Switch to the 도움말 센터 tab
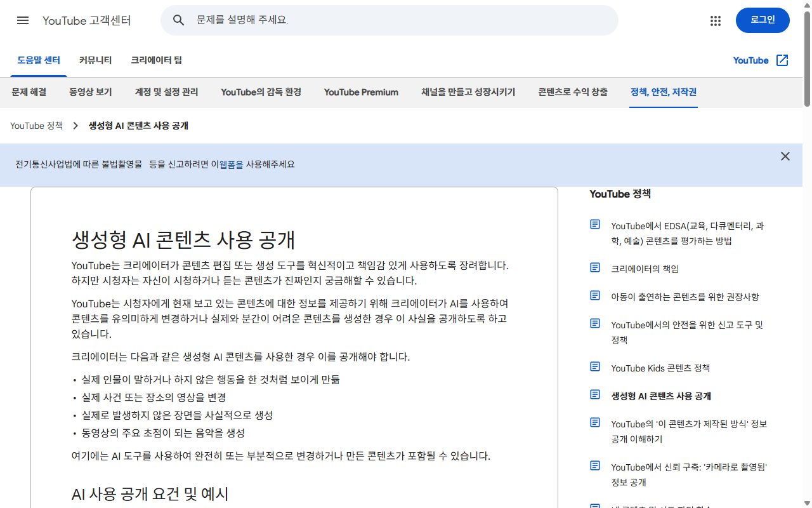This screenshot has width=812, height=508. [39, 60]
